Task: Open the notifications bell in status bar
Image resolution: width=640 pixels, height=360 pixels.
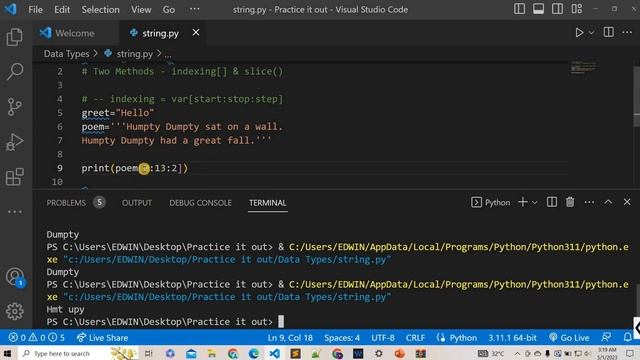Action: 627,337
